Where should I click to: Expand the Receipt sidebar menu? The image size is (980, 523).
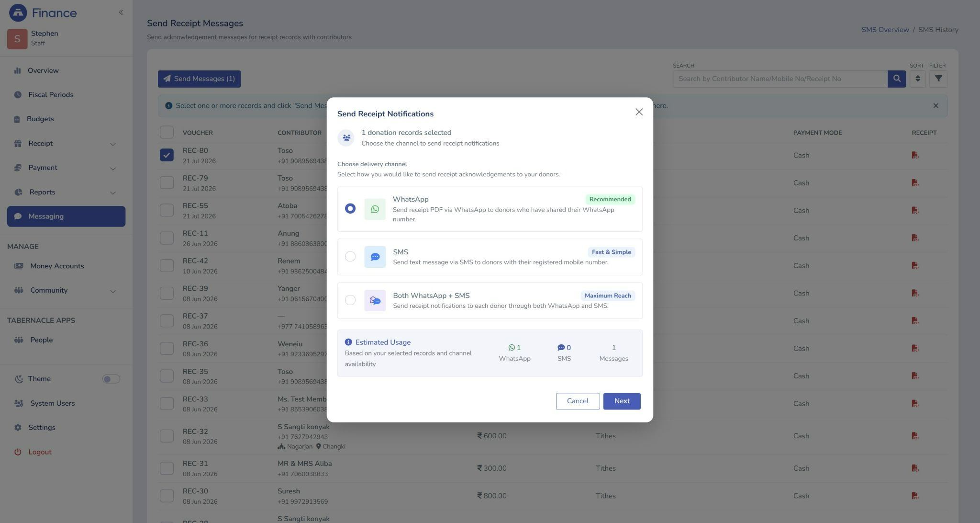(66, 144)
